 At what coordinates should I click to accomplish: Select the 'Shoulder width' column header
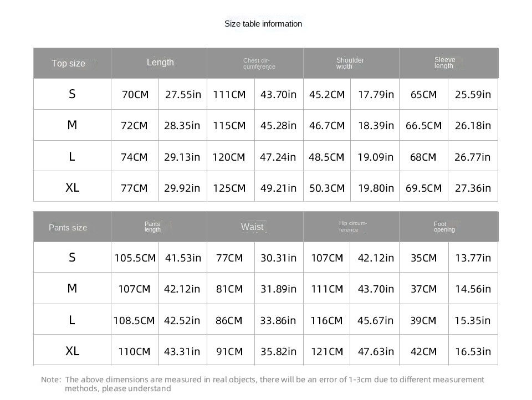point(350,63)
